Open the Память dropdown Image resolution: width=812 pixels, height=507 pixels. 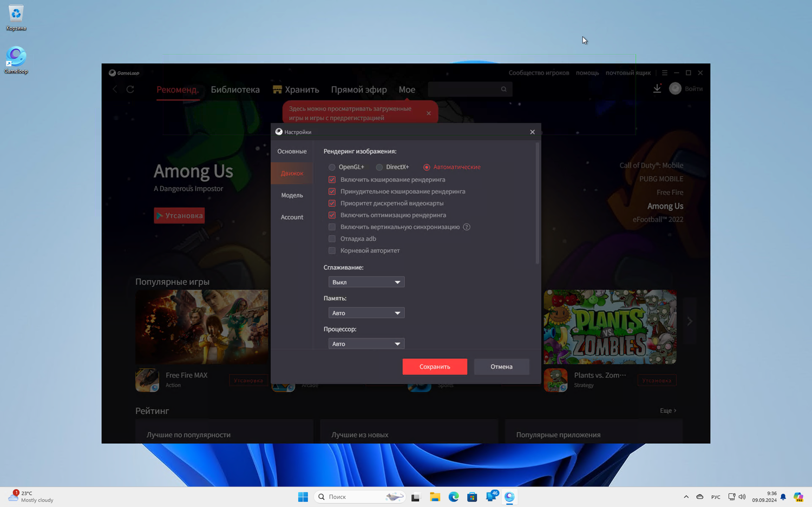click(x=366, y=313)
